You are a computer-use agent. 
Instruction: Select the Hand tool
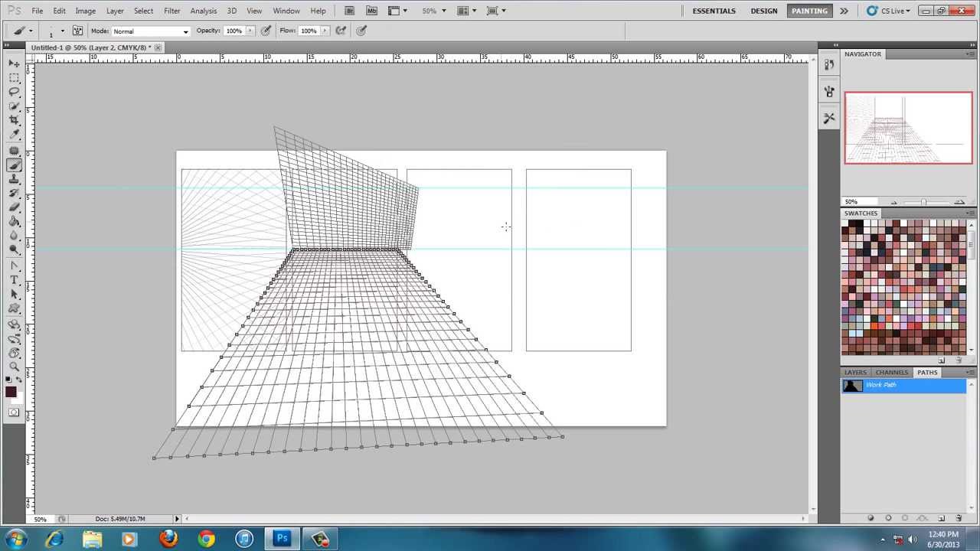point(14,354)
